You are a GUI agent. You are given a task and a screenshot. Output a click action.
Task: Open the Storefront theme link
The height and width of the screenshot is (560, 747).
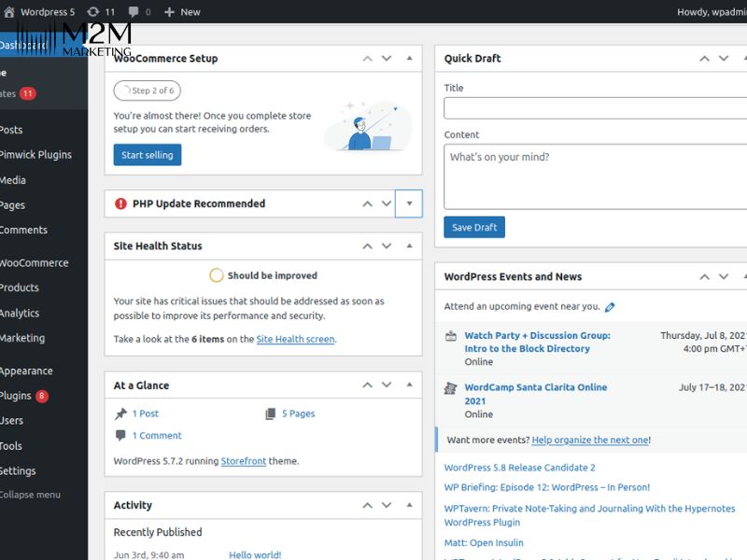244,461
